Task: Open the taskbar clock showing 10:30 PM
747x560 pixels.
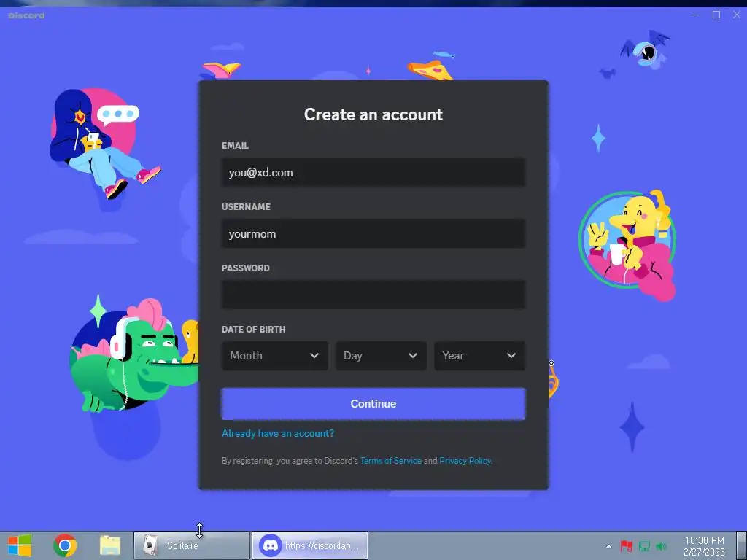Action: pos(704,546)
